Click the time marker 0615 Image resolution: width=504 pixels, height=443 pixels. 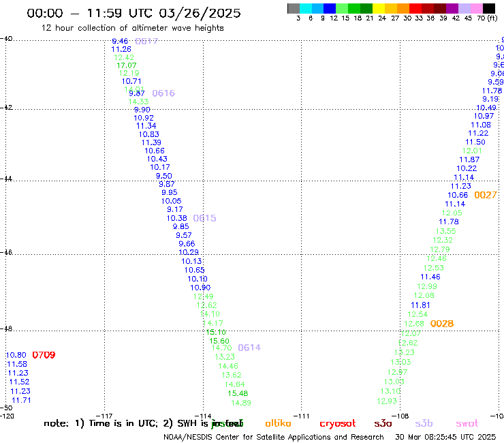click(x=204, y=218)
